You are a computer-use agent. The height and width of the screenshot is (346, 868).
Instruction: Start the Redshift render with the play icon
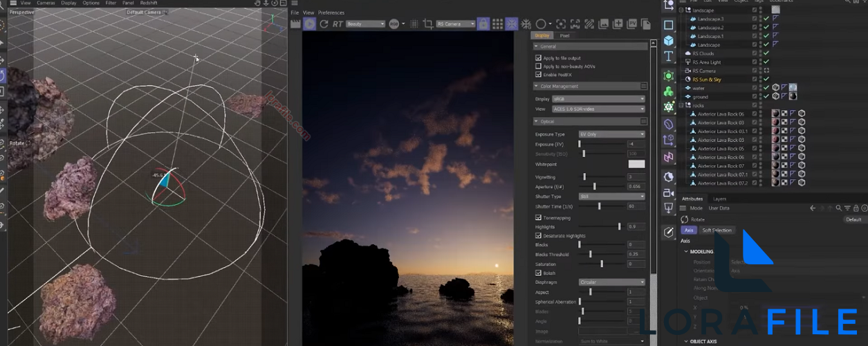(309, 24)
